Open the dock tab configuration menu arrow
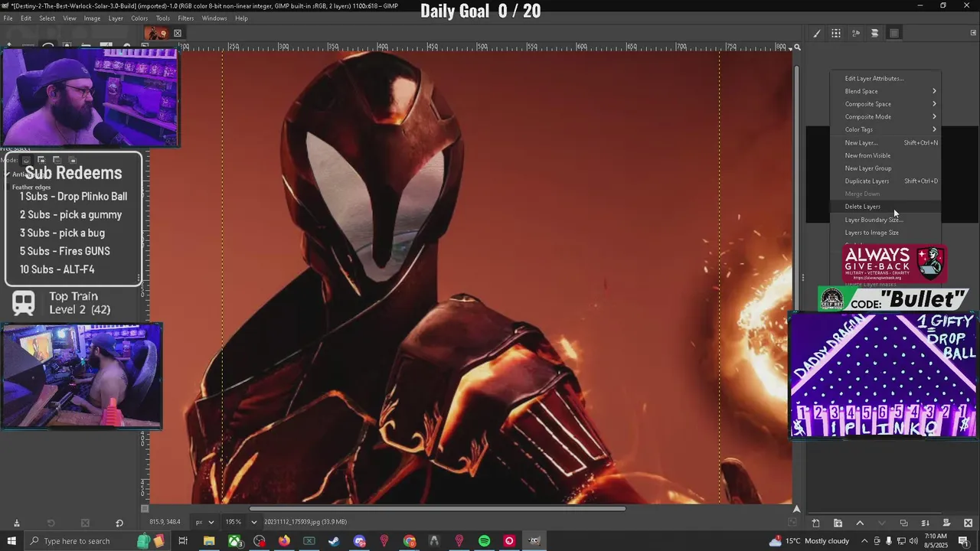This screenshot has width=980, height=551. pyautogui.click(x=973, y=33)
